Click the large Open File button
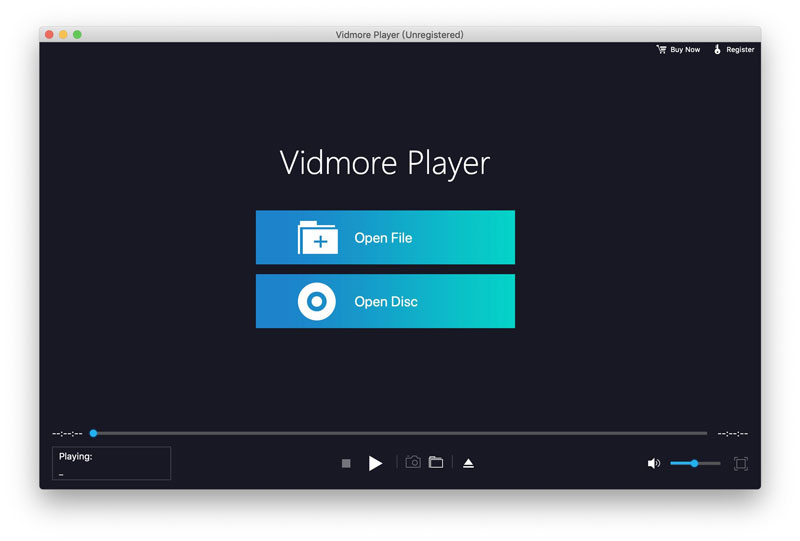Screen dimensions: 800x541 (385, 238)
